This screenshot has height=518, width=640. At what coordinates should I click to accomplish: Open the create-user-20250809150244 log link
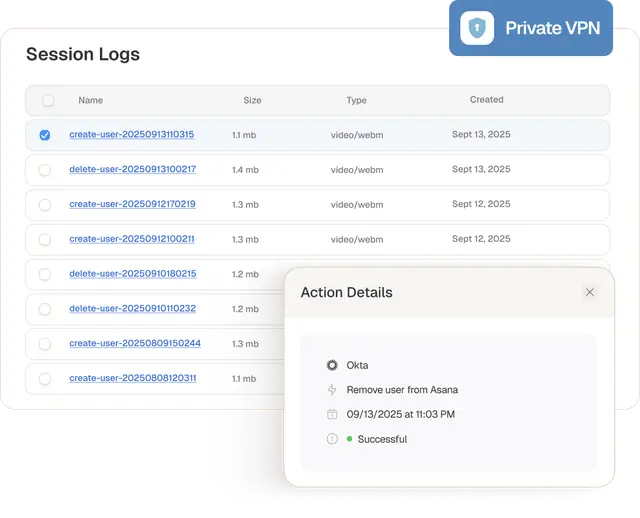[x=134, y=344]
